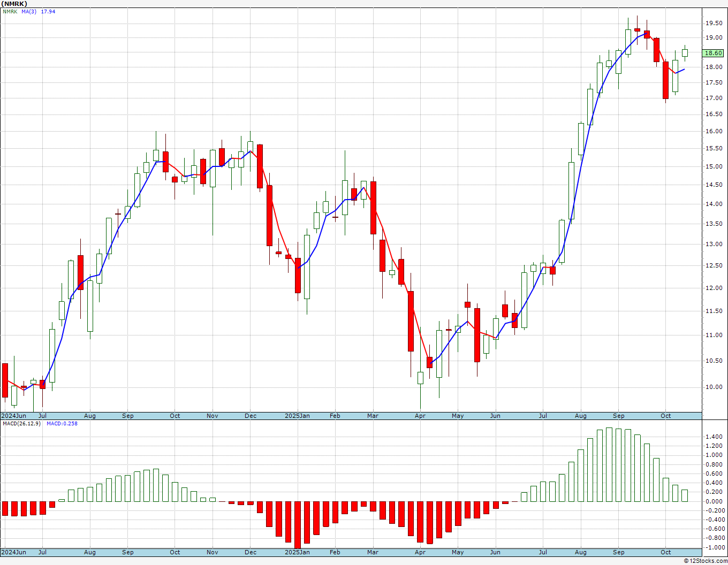Click the 15.00 price axis label
728x565 pixels.
(714, 166)
